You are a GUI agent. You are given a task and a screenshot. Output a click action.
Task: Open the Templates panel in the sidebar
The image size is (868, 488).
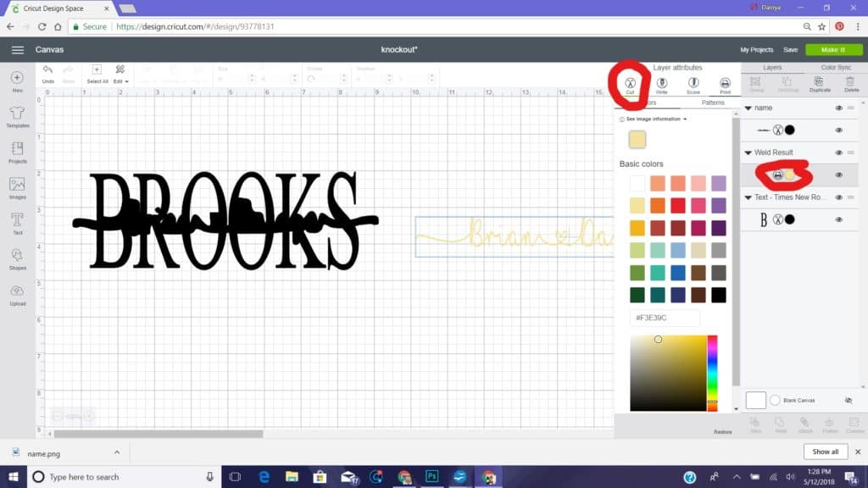coord(17,116)
